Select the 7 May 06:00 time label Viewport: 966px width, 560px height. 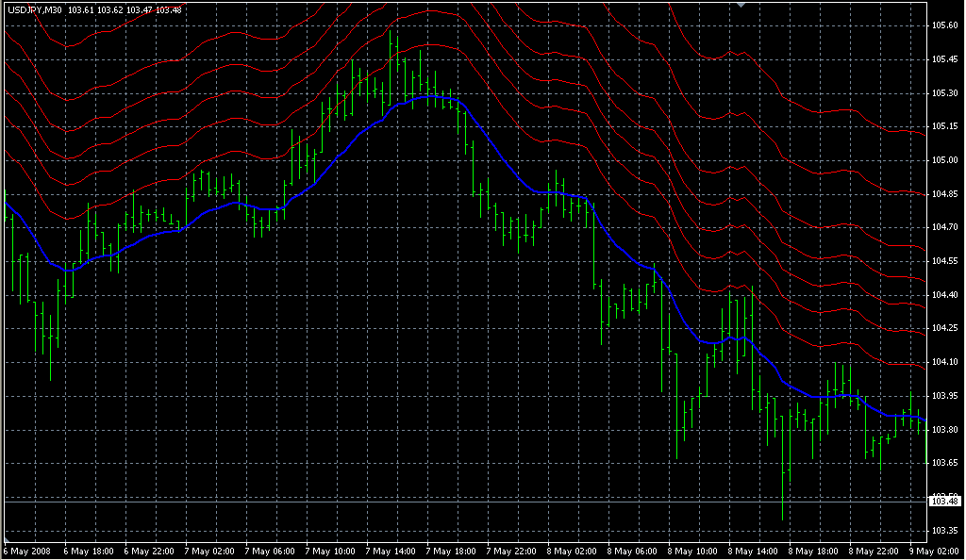[x=271, y=551]
